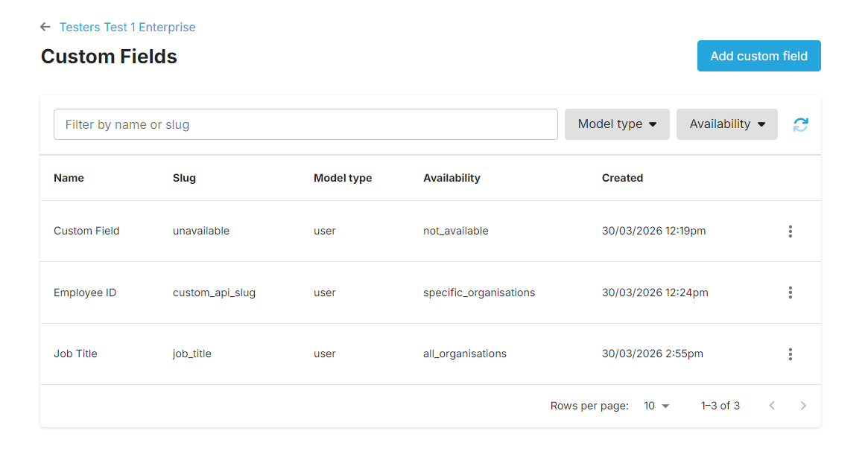Open the Job Title row actions menu

pos(790,354)
